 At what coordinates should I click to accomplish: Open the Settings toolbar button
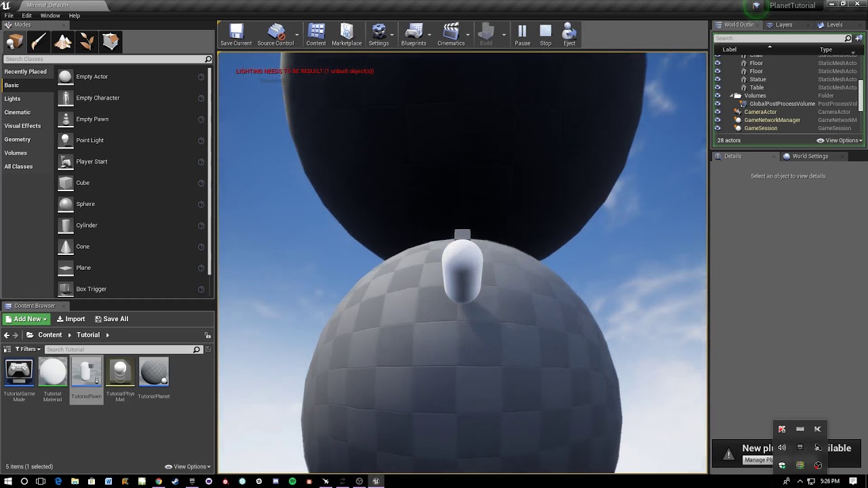pyautogui.click(x=378, y=35)
